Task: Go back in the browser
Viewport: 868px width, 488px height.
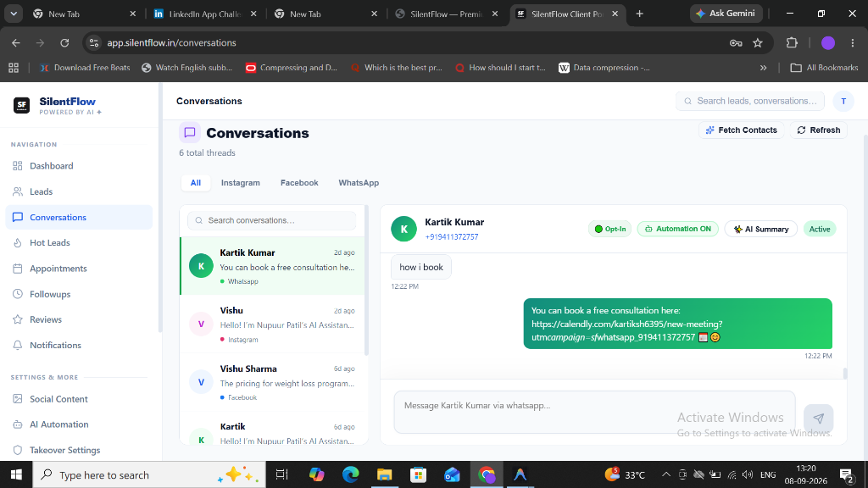Action: 16,42
